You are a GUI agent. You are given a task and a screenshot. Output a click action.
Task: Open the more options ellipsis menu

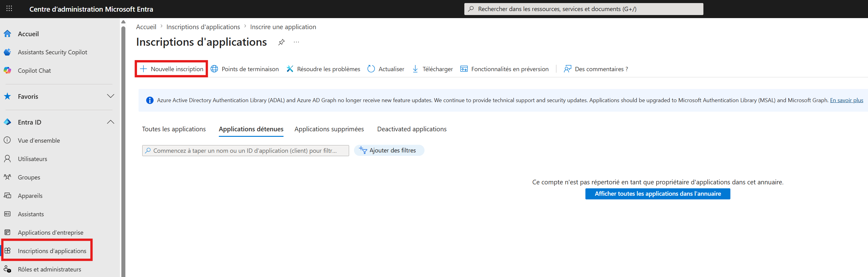296,42
